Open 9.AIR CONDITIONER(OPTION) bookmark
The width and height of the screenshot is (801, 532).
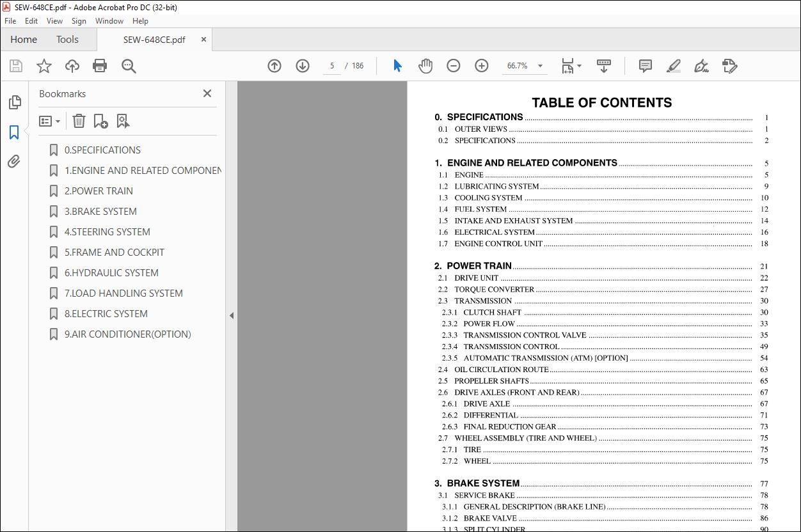coord(127,334)
